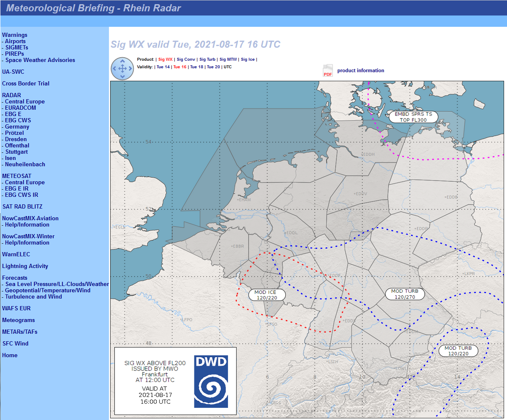Select the Sig Conv product
Viewport: 507px width, 420px height.
(x=186, y=59)
